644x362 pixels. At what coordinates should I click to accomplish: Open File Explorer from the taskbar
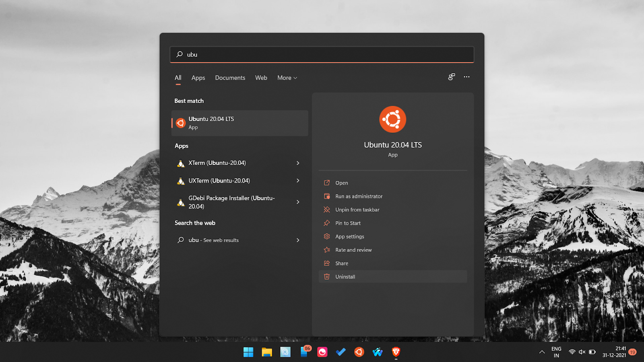[x=267, y=352]
